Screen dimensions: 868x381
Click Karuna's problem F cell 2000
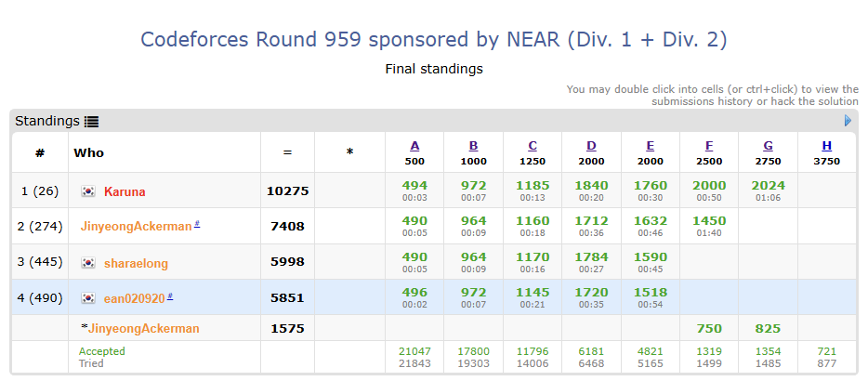pos(709,190)
